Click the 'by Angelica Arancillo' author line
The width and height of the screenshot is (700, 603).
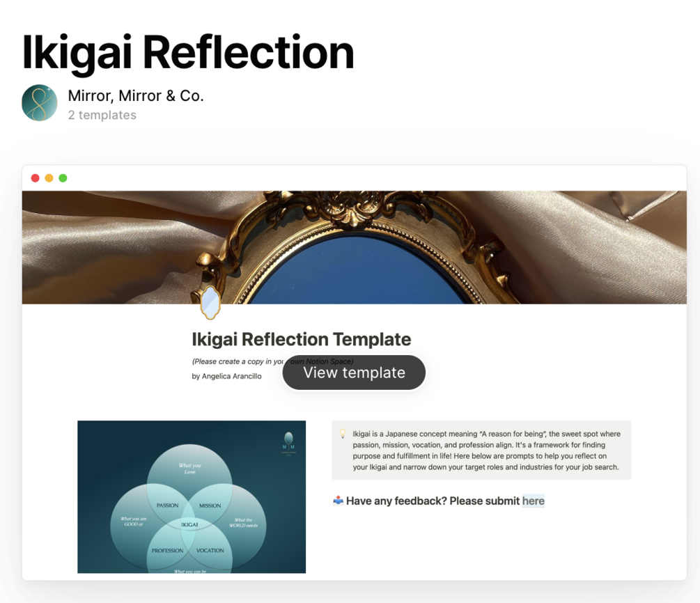tap(227, 376)
